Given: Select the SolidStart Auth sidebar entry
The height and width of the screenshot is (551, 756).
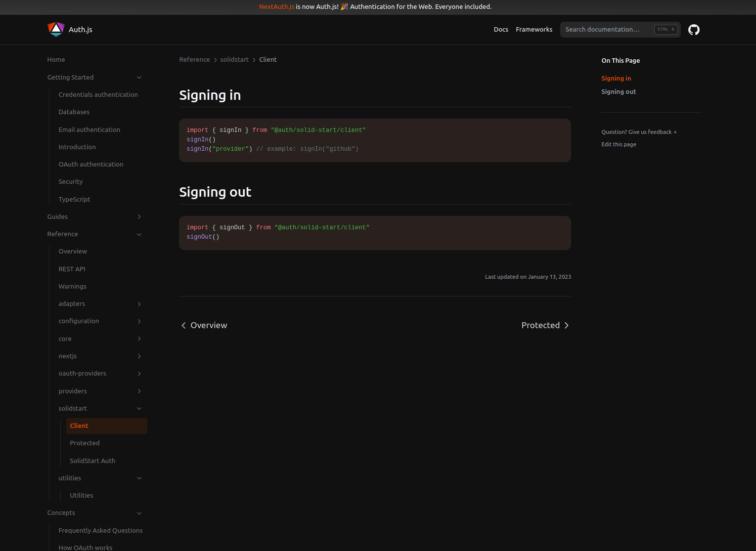Looking at the screenshot, I should [92, 461].
